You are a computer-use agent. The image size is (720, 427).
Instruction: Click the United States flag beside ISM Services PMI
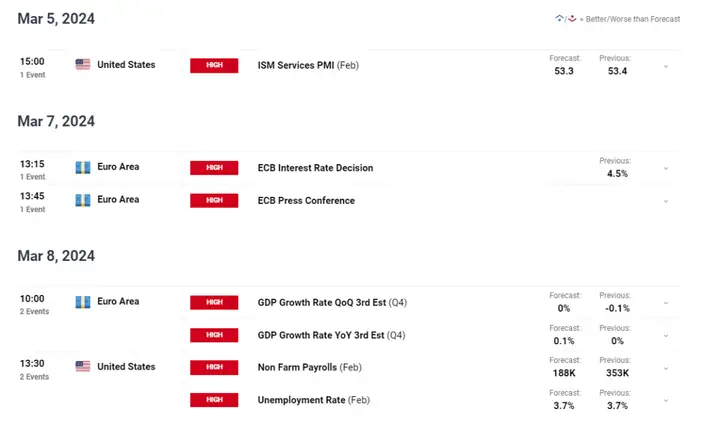(x=82, y=64)
